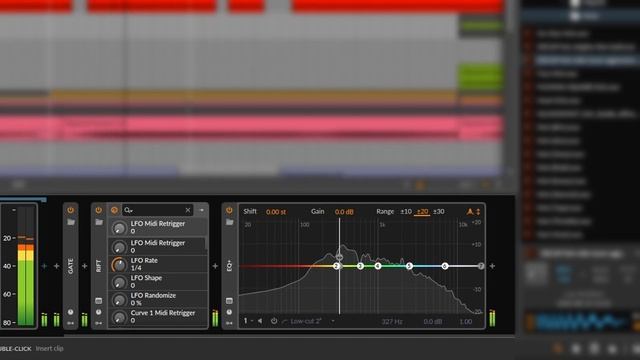This screenshot has height=360, width=640.
Task: Select EQ band node 4
Action: click(x=378, y=266)
